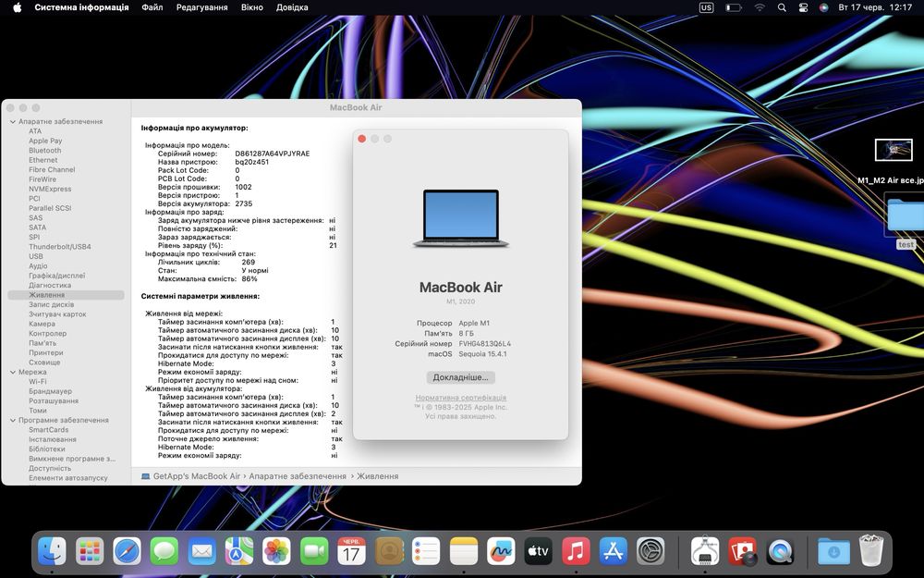Viewport: 924px width, 578px height.
Task: Open the Apple menu
Action: (17, 7)
